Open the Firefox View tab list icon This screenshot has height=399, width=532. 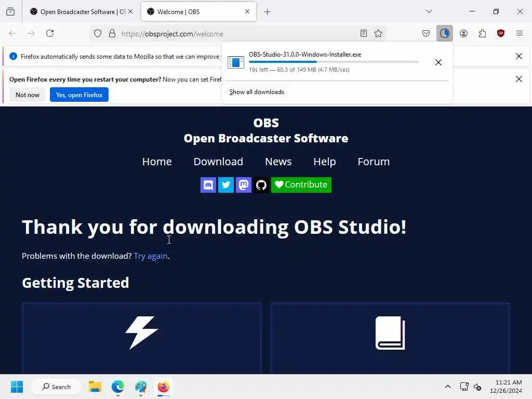coord(10,11)
